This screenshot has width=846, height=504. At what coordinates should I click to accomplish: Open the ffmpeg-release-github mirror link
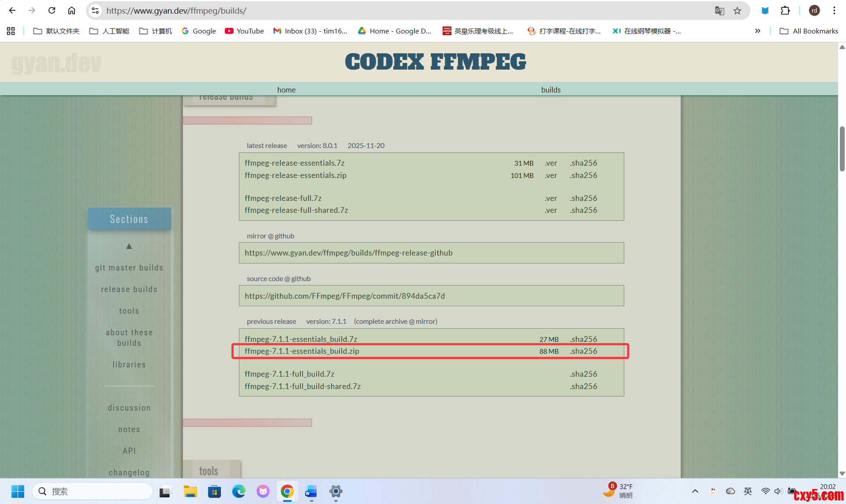(348, 253)
